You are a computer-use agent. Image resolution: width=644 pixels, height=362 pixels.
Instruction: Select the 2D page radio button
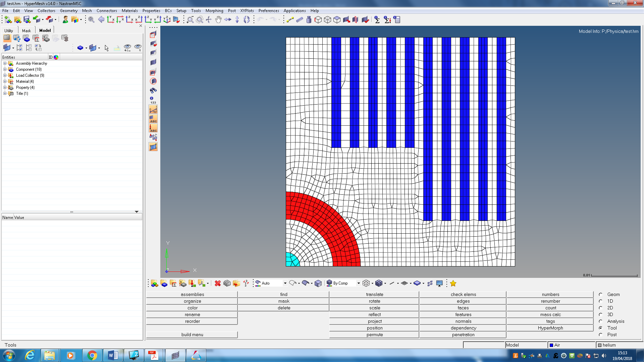[x=601, y=308]
